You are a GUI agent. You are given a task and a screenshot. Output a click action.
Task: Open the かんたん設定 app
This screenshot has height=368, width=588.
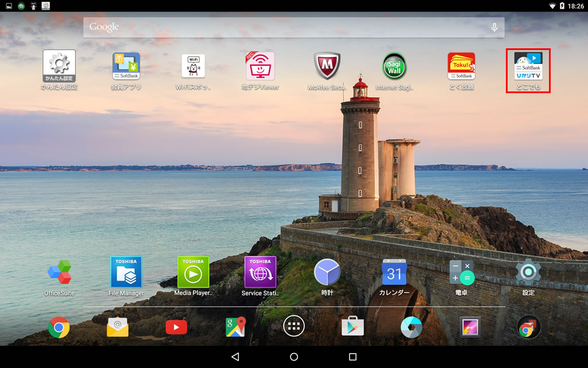click(x=59, y=66)
